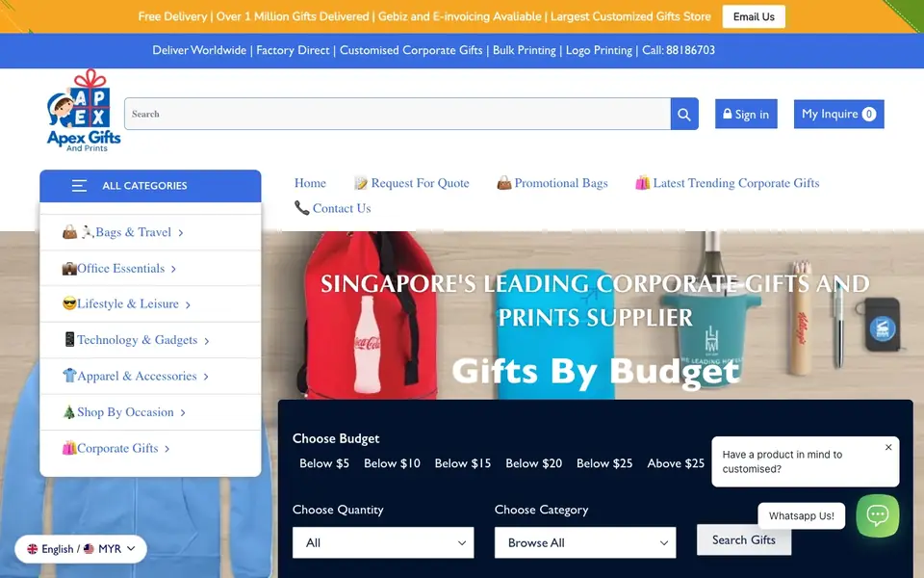This screenshot has height=578, width=924.
Task: Open the My Inquire button
Action: coord(838,114)
